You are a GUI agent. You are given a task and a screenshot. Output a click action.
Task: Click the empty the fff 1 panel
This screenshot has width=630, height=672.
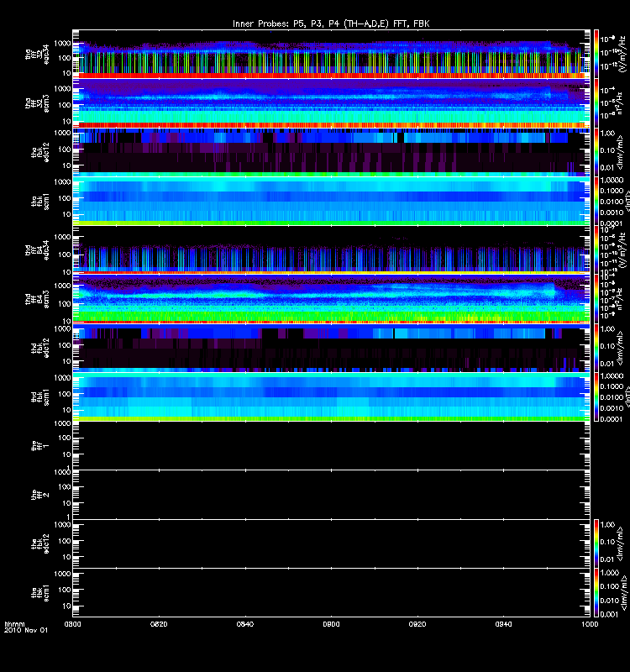[331, 446]
